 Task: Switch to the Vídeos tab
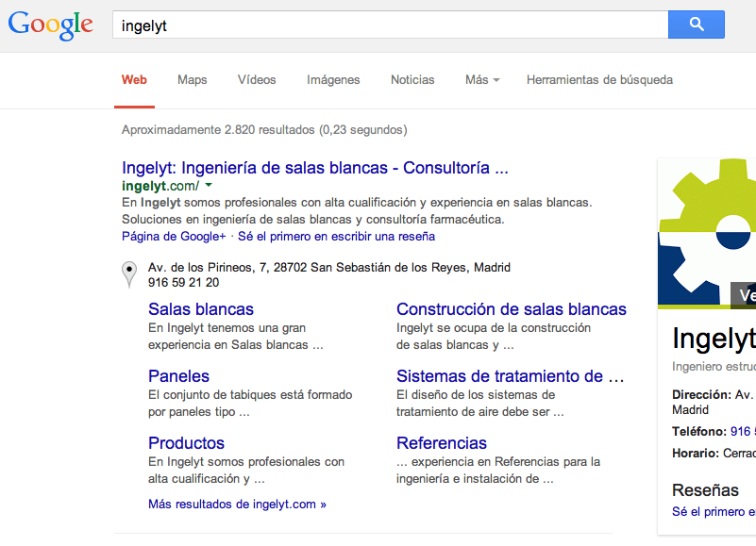(x=257, y=80)
